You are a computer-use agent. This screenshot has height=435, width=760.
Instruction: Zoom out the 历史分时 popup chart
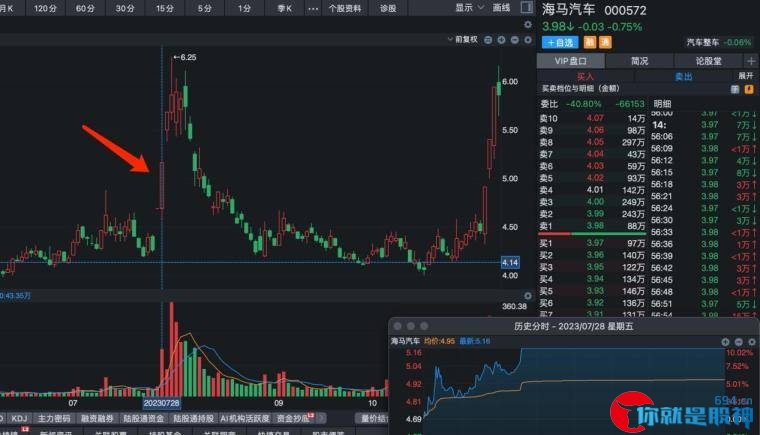click(739, 342)
